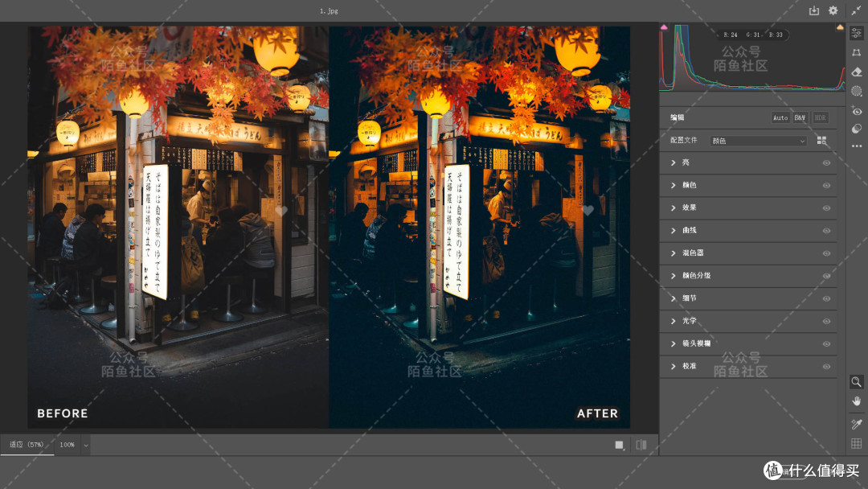Click the RGB histogram graph

(751, 58)
